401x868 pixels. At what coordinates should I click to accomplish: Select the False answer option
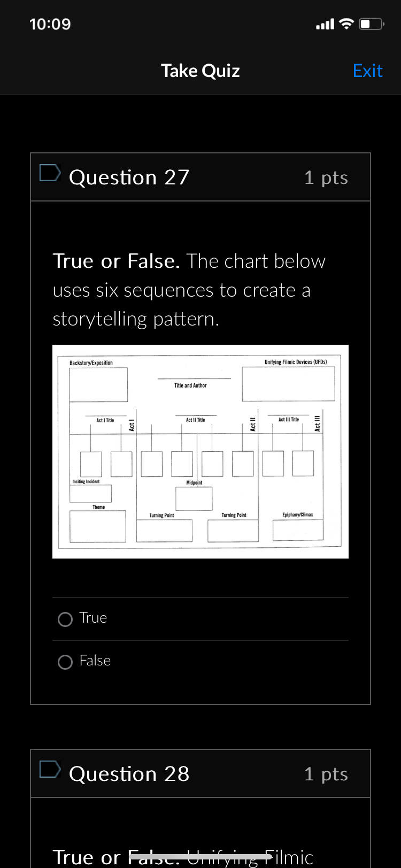(65, 662)
